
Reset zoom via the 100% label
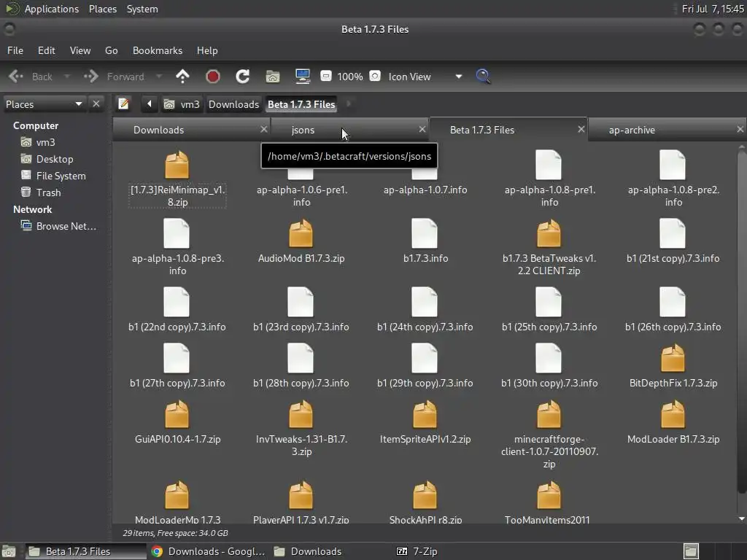350,77
